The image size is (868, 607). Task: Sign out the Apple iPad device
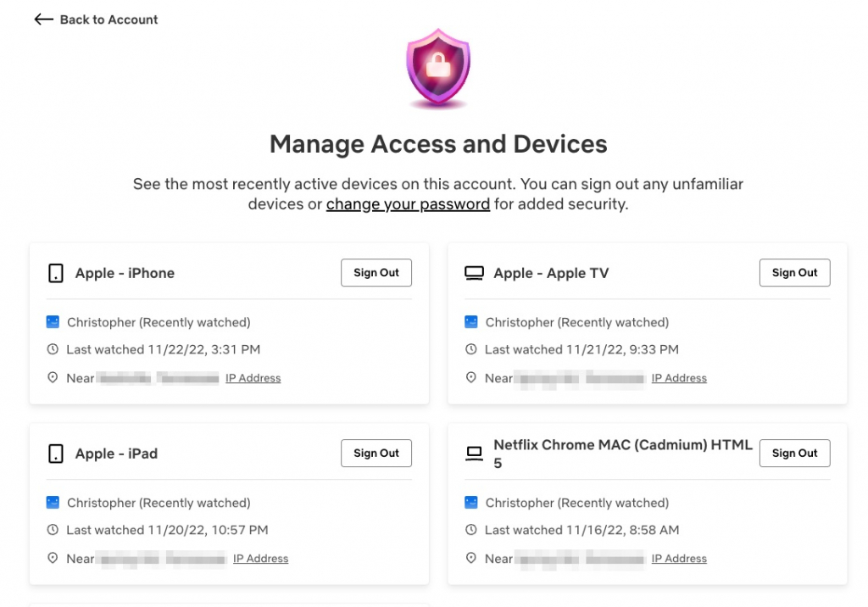(x=376, y=453)
